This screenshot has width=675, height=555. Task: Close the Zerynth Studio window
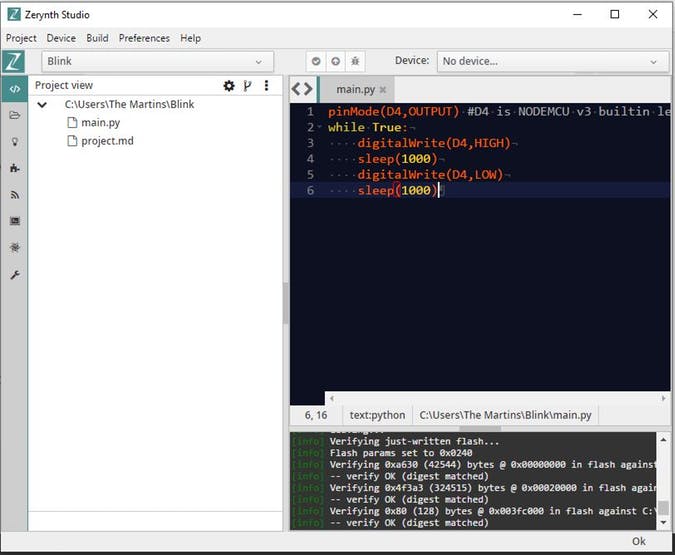point(653,14)
